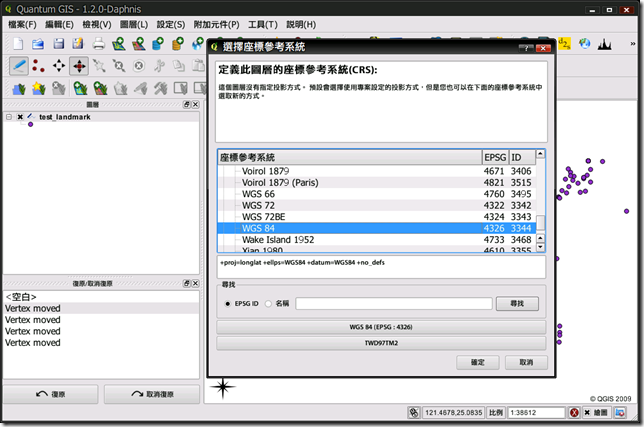Viewport: 644px width, 427px height.
Task: Click the Add SpatiaLite Layer orange database icon
Action: point(178,44)
